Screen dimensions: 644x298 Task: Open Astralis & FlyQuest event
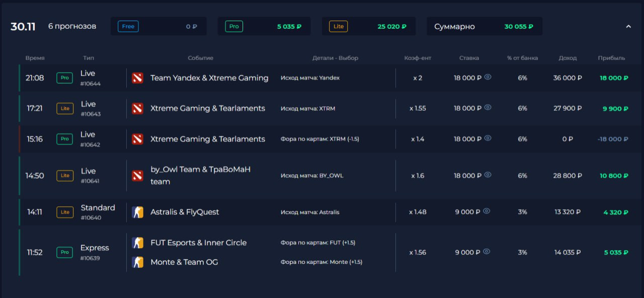pos(185,212)
